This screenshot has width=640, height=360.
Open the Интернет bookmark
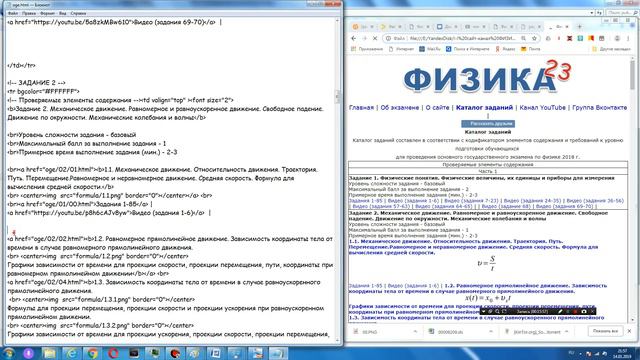coord(401,49)
